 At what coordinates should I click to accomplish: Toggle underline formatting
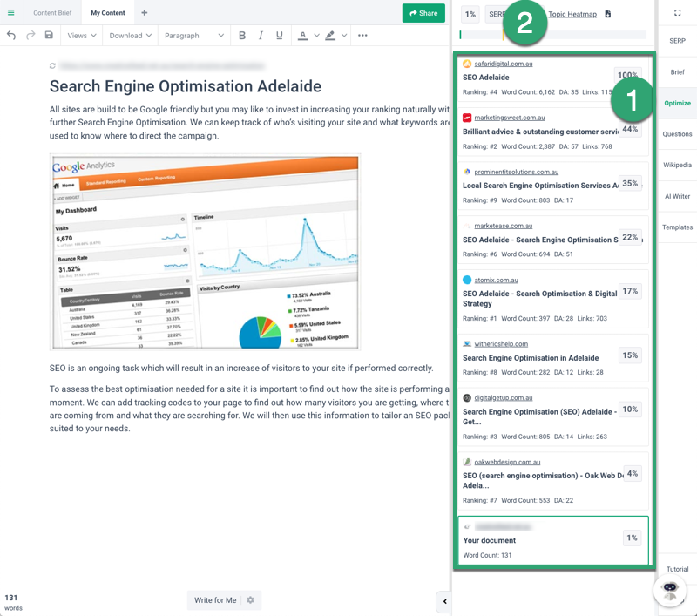coord(279,36)
